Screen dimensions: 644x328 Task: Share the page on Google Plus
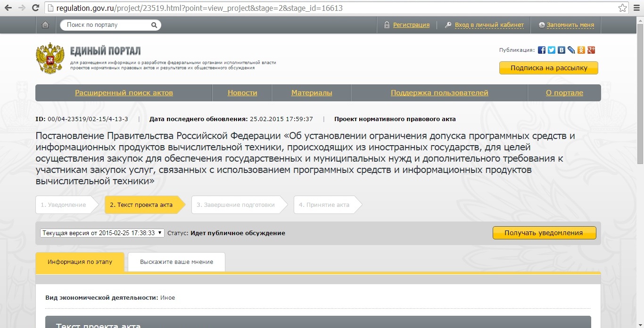pos(591,50)
